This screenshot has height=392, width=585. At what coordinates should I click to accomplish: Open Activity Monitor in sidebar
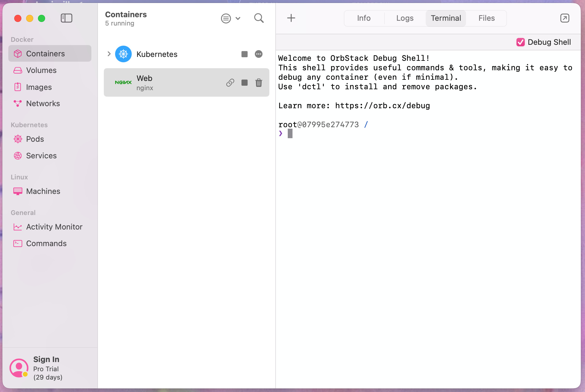click(x=54, y=227)
